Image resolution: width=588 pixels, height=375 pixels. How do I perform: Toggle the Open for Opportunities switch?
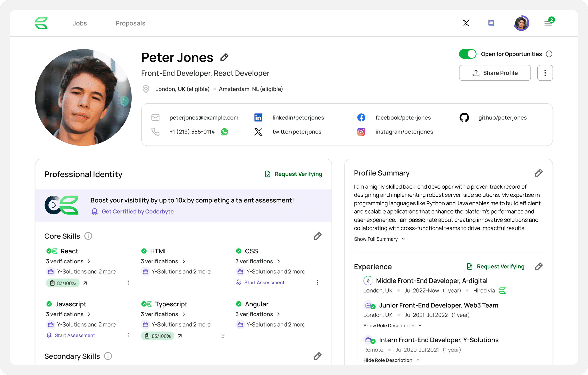point(467,54)
